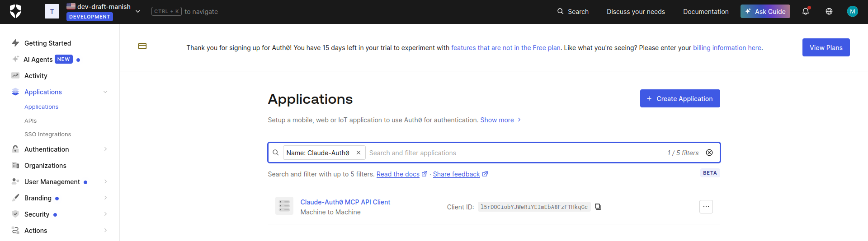Select Applications parent menu item

tap(43, 92)
